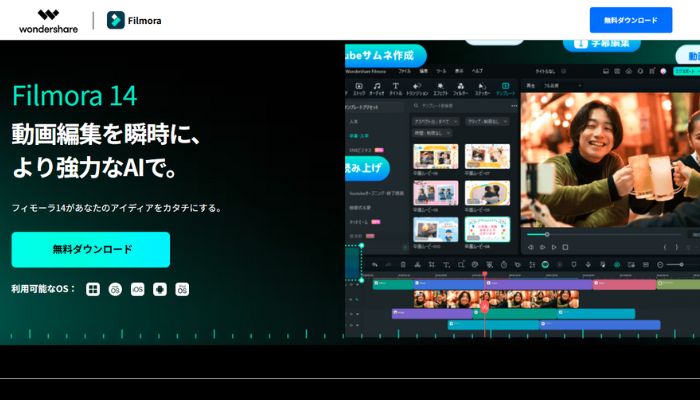Image resolution: width=700 pixels, height=400 pixels.
Task: Switch to the トランジション tab
Action: coord(417,89)
